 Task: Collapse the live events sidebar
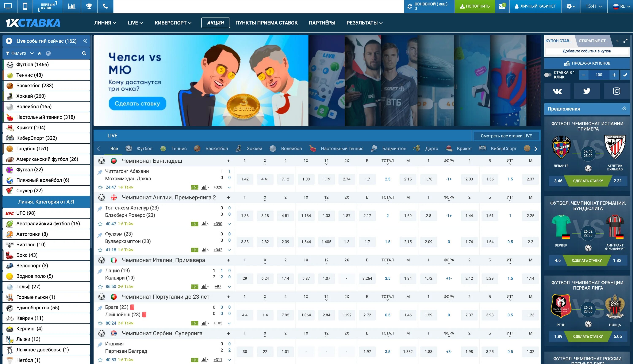point(85,41)
